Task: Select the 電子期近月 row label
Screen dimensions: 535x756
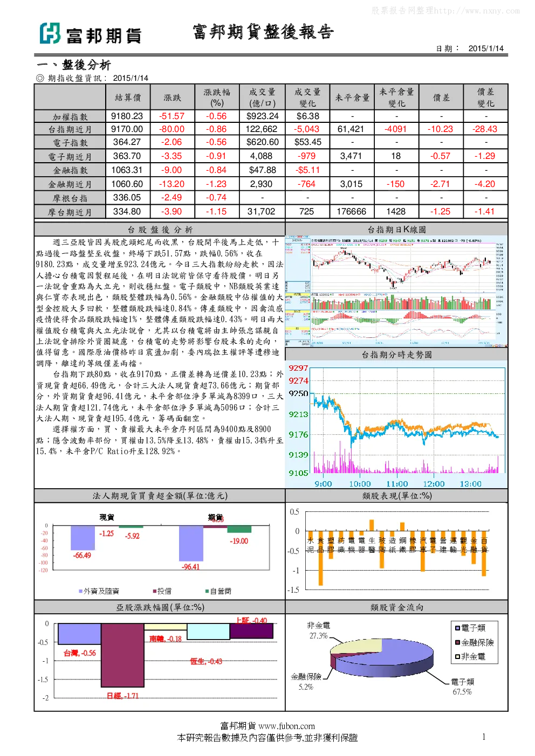Action: pyautogui.click(x=70, y=157)
